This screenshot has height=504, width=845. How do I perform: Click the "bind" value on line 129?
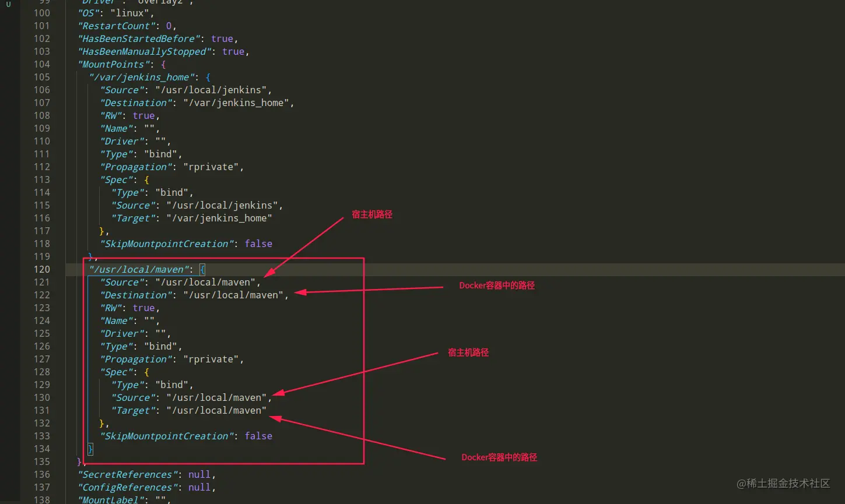[x=171, y=385]
